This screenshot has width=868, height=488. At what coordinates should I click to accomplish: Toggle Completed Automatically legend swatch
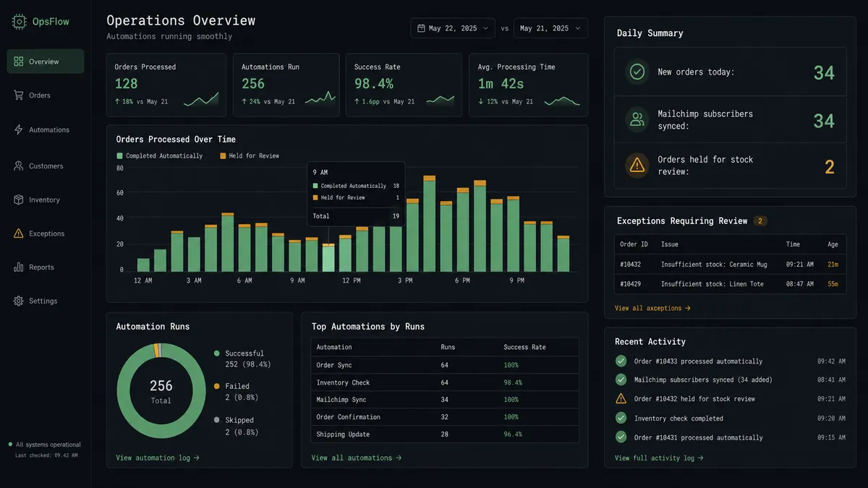pos(120,156)
